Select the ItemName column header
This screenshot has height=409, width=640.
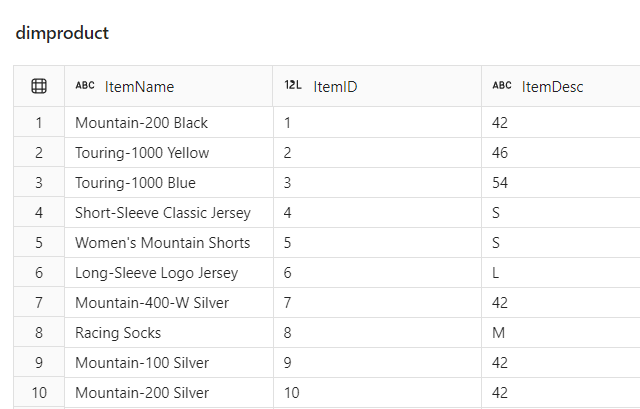169,86
